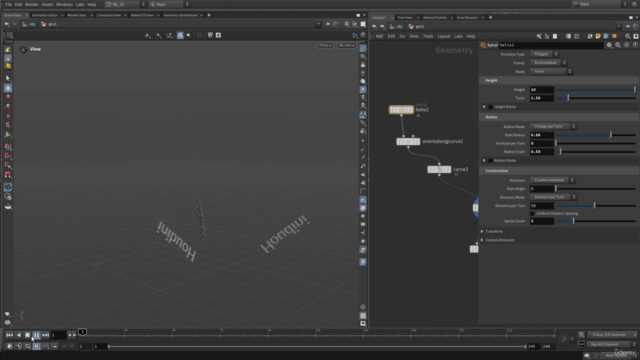Click the Height value field showing 10
The width and height of the screenshot is (640, 360).
[x=542, y=90]
